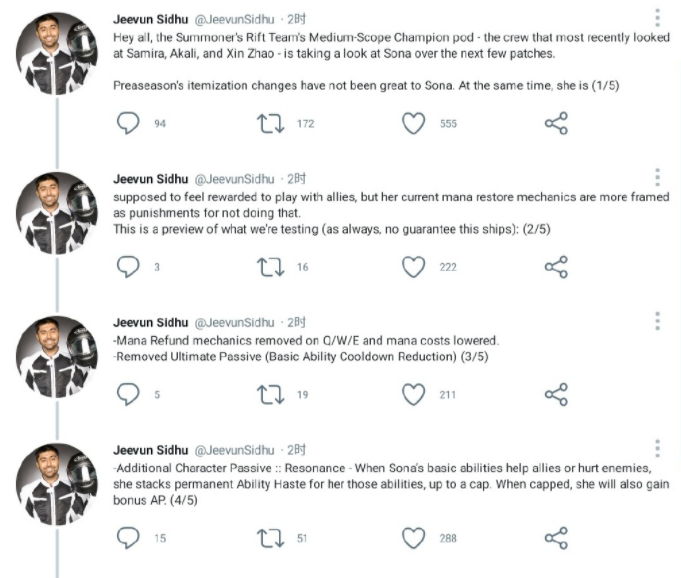Click @JeevunSidhu handle on the (3/5) tweet
The height and width of the screenshot is (578, 681).
point(234,322)
